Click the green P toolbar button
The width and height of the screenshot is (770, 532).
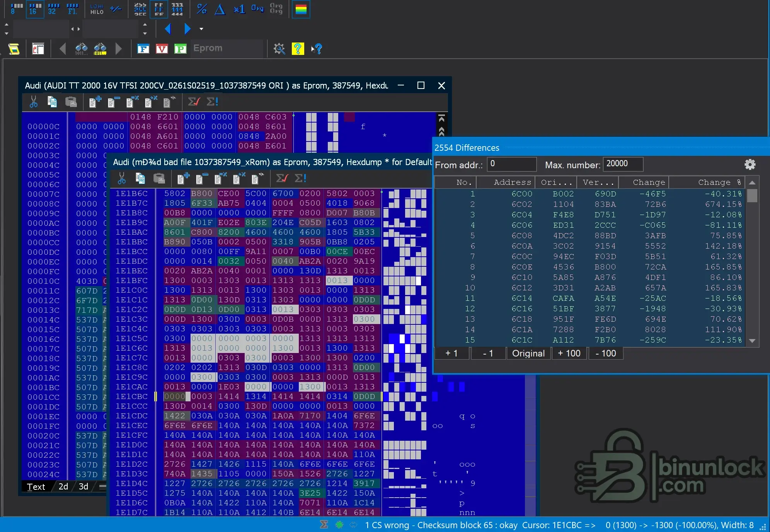coord(180,49)
